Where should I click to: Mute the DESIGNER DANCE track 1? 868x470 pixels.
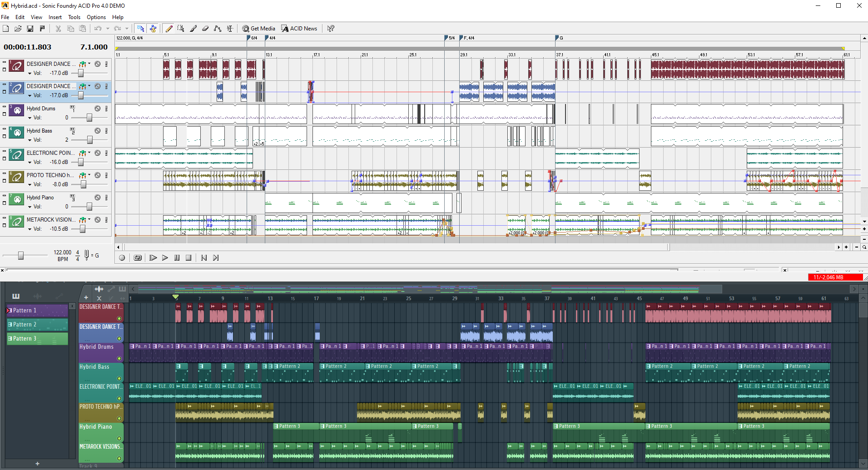(97, 64)
